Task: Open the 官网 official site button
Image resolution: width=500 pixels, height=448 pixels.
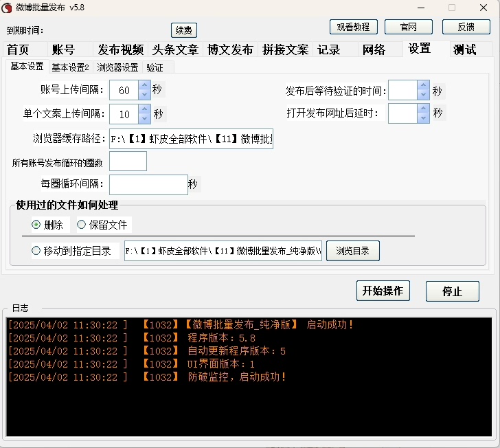Action: click(409, 27)
